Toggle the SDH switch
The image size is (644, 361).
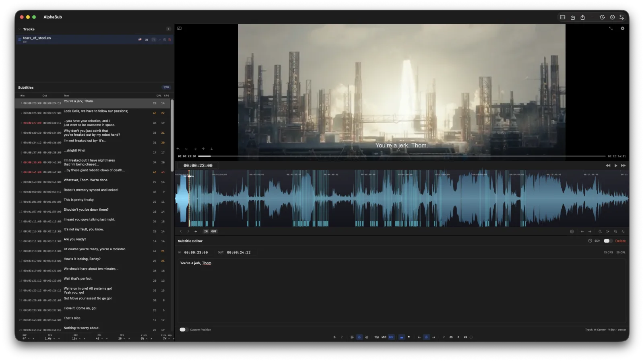click(607, 241)
